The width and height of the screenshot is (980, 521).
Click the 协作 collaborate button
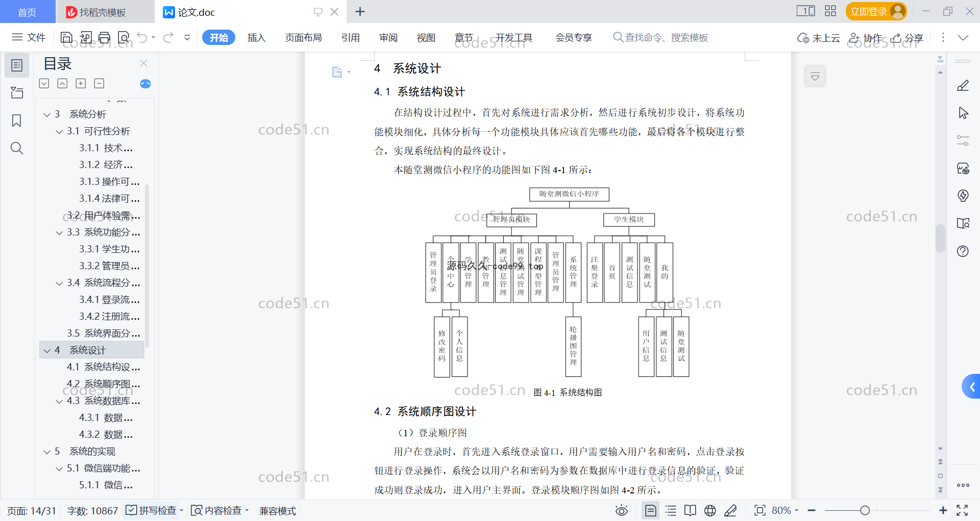[866, 38]
